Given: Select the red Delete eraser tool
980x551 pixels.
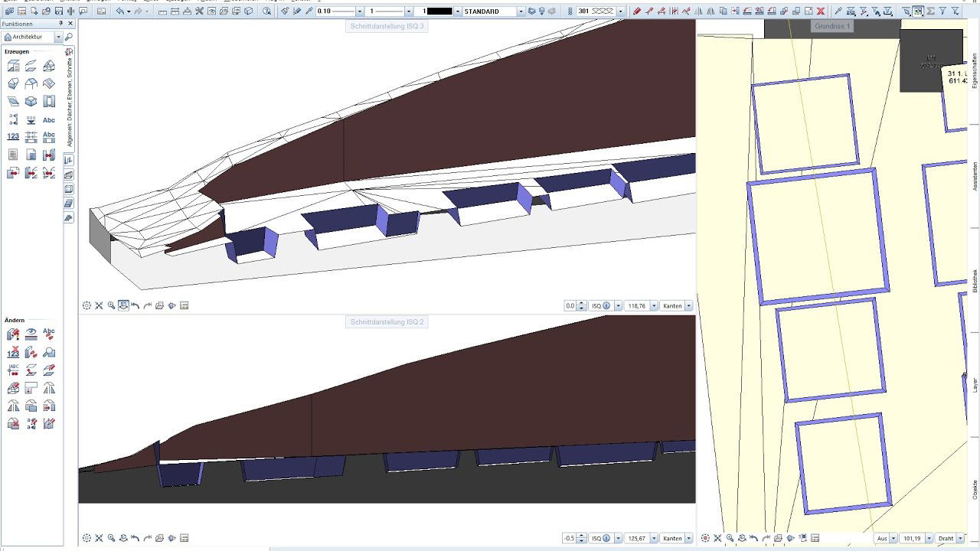Looking at the screenshot, I should (637, 11).
